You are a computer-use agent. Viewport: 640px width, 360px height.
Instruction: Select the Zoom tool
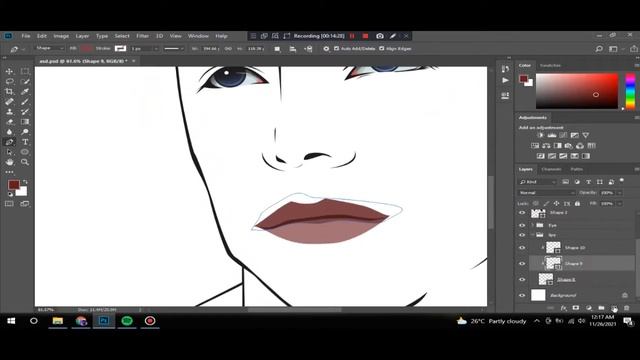(25, 162)
